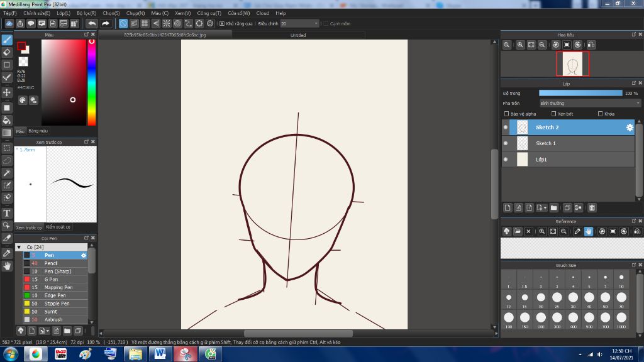Image resolution: width=644 pixels, height=362 pixels.
Task: Select the Eraser tool
Action: coord(7,52)
